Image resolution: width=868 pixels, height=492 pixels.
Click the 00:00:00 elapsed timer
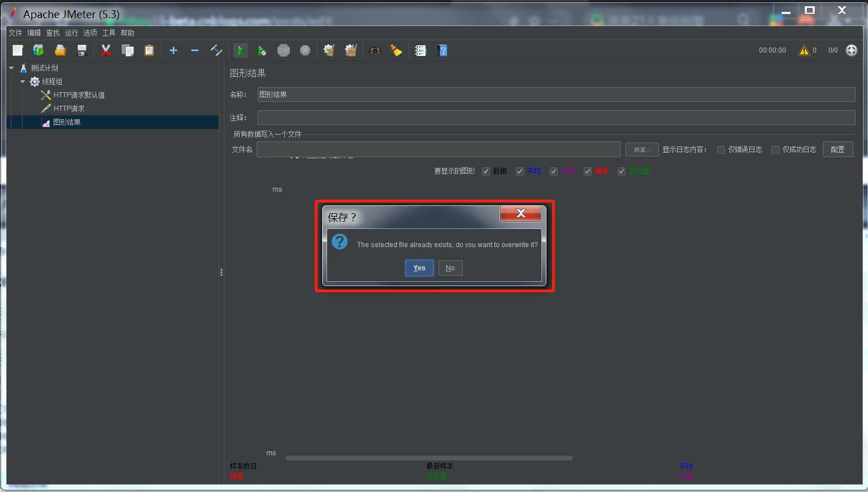pos(772,50)
